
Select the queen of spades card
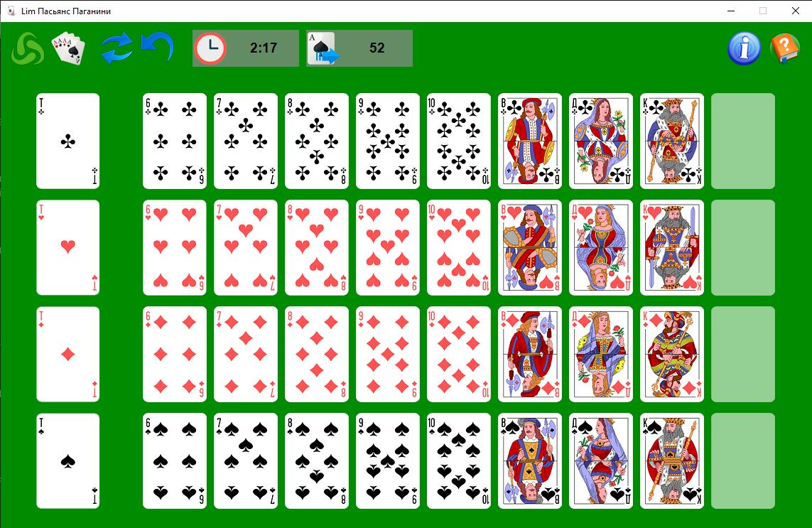point(601,461)
